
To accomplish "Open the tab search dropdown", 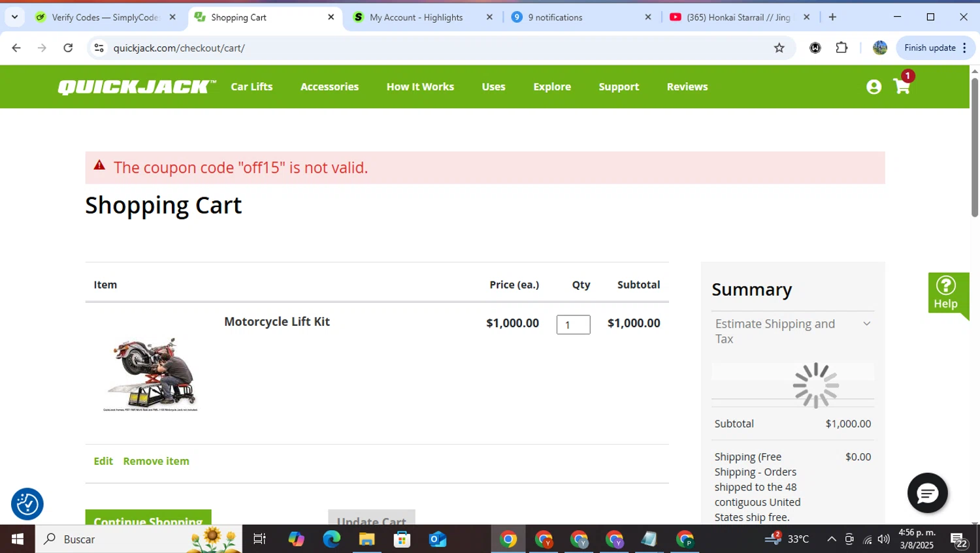I will 14,17.
